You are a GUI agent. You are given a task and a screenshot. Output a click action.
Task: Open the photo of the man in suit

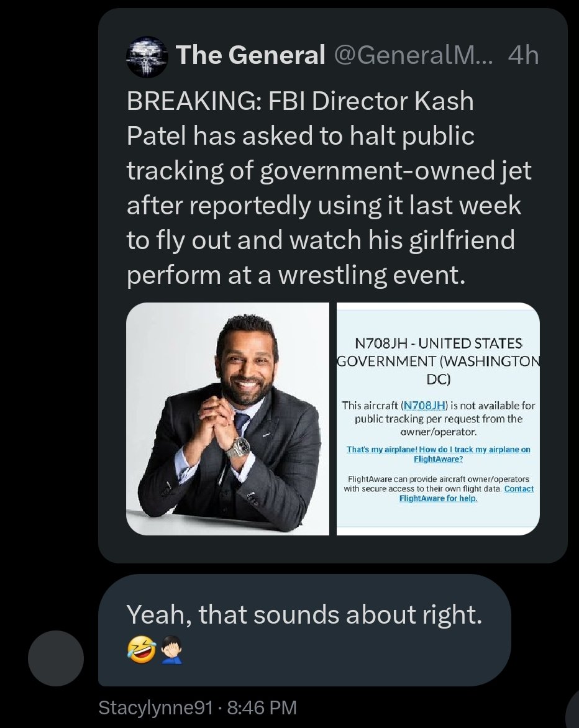(x=227, y=419)
